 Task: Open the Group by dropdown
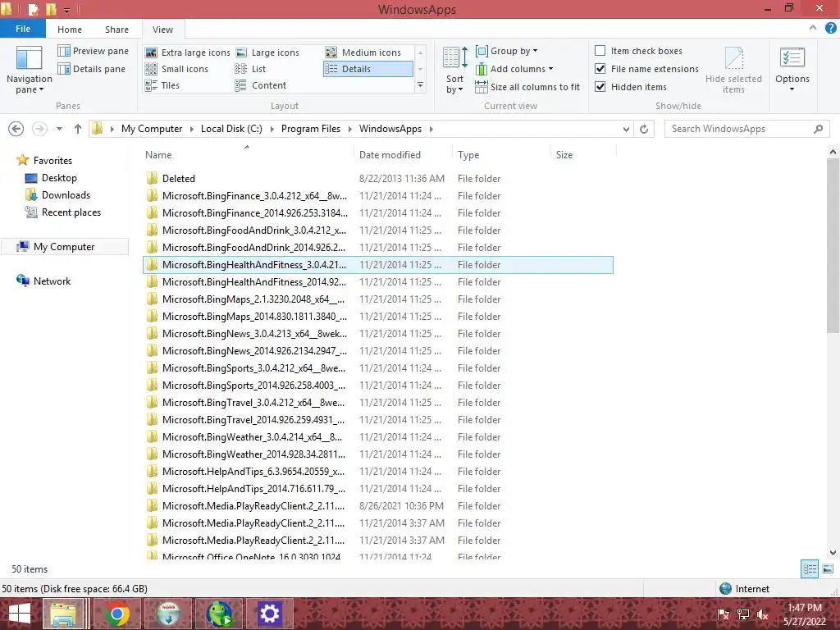(507, 51)
